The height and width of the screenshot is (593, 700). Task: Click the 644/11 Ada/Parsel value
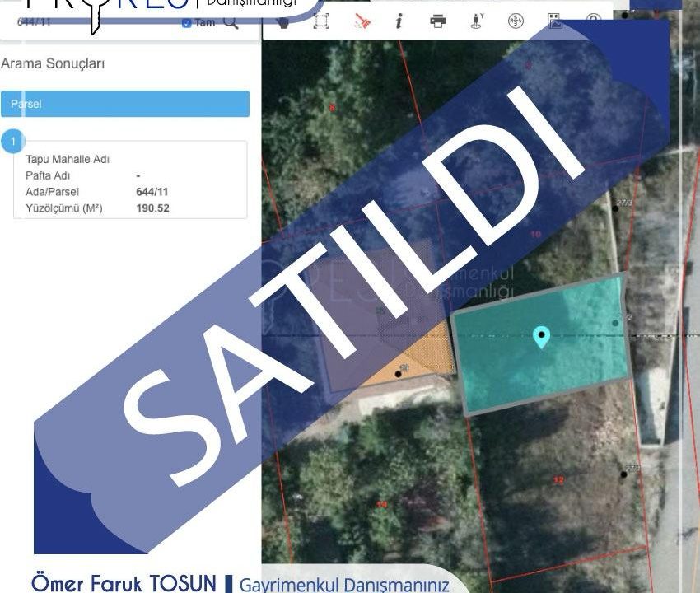(152, 192)
